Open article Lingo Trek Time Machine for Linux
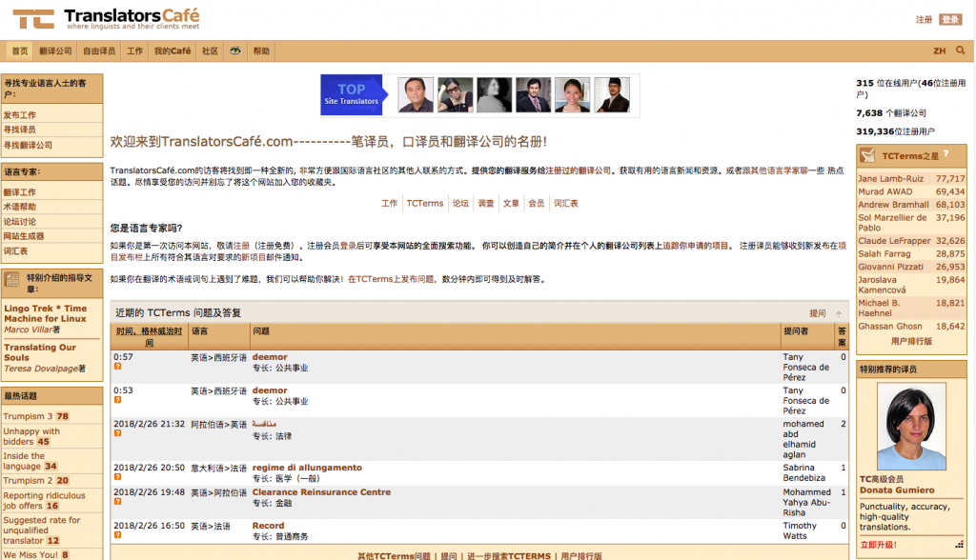Screen dimensions: 976x560 (46, 313)
